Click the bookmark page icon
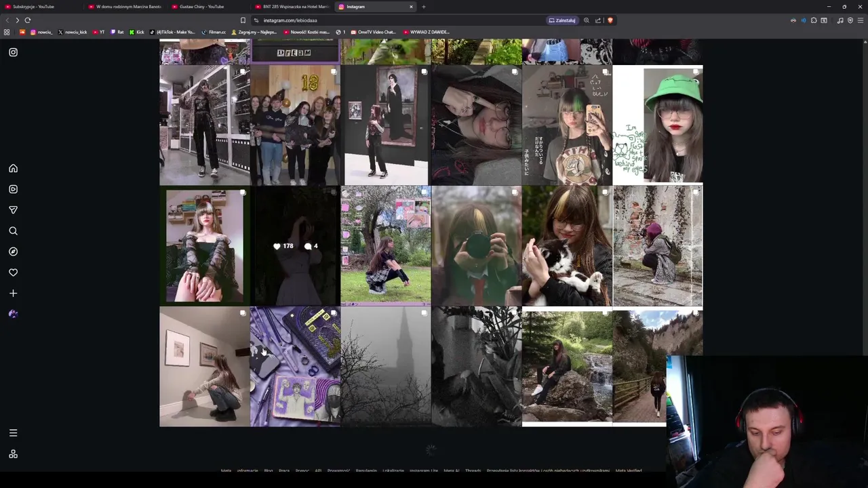Viewport: 868px width, 488px height. 243,20
